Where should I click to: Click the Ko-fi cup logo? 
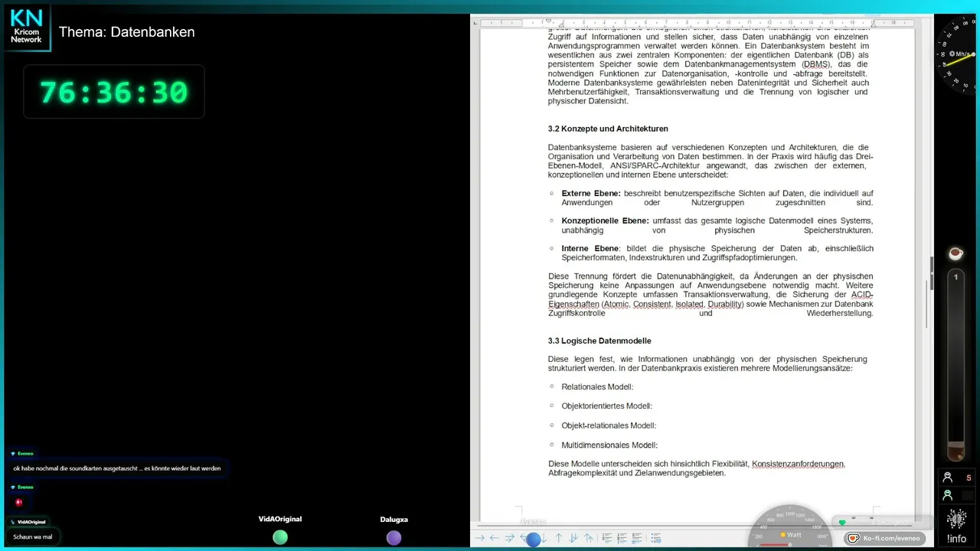click(853, 538)
